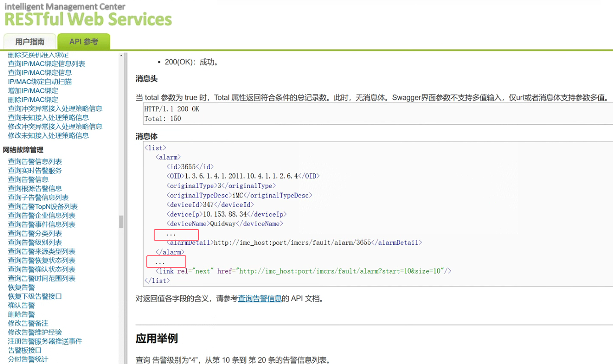Image resolution: width=613 pixels, height=364 pixels.
Task: Click the RESTful Web Services logo
Action: (88, 19)
